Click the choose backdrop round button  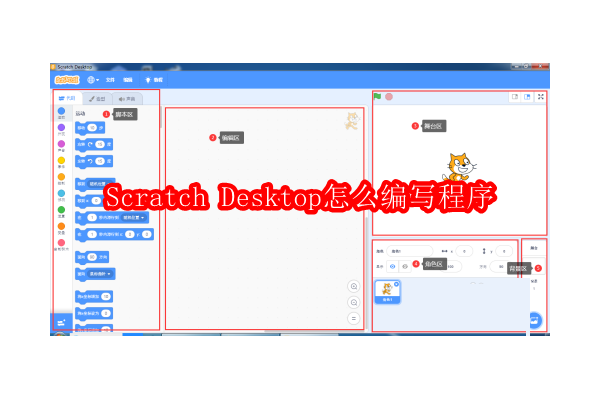tap(535, 320)
